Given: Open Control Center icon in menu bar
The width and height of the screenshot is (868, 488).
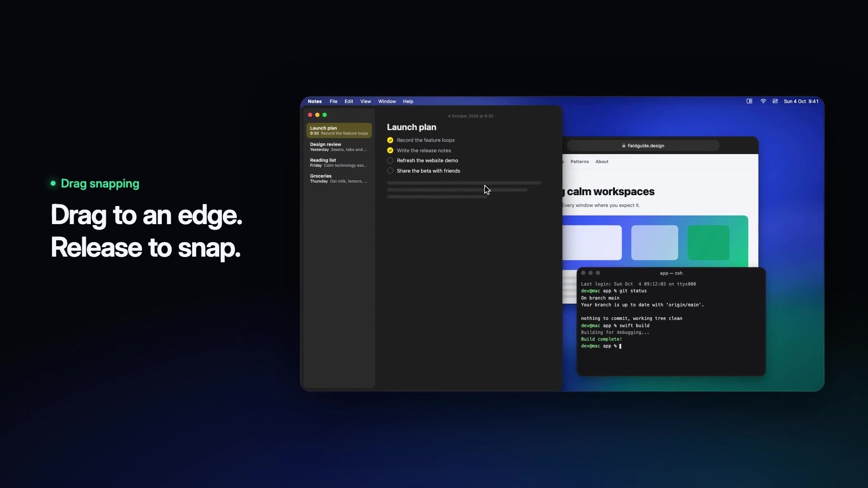Looking at the screenshot, I should tap(775, 101).
